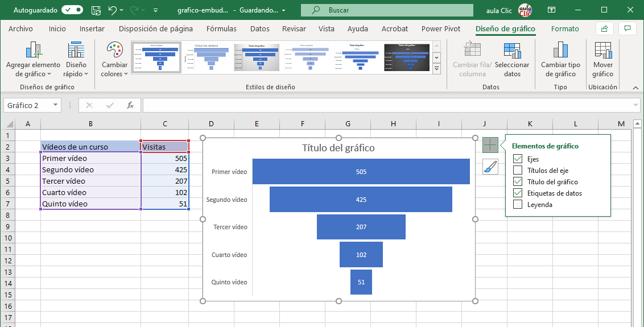The height and width of the screenshot is (327, 644).
Task: Click the green plus chart elements button
Action: 490,145
